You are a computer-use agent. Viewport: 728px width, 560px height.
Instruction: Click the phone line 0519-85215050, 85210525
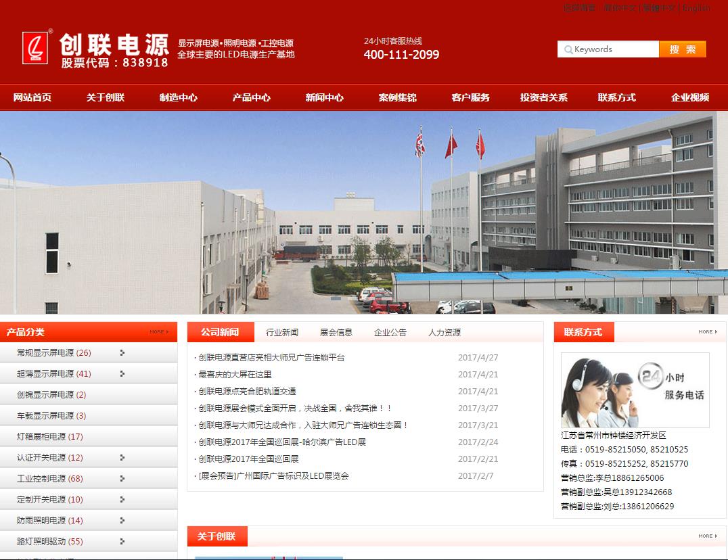624,450
